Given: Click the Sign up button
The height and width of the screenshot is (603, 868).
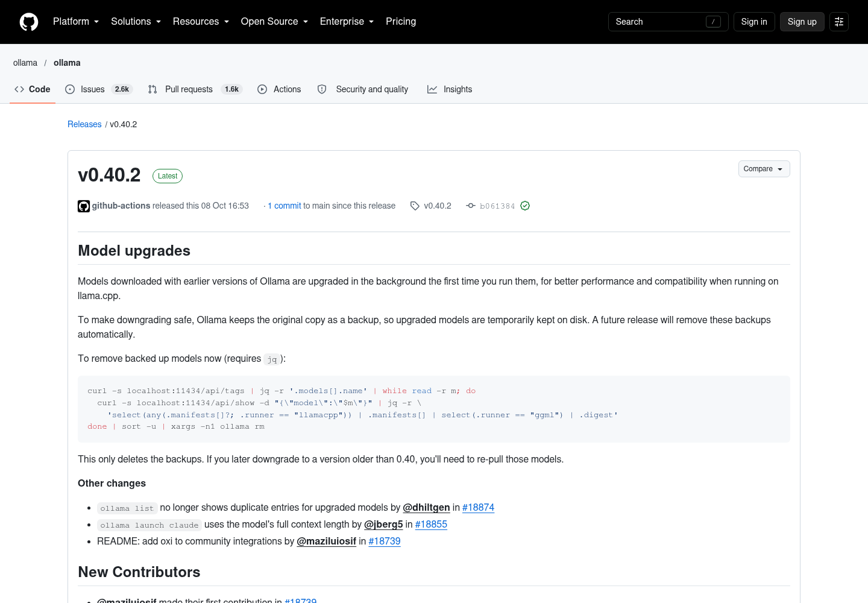Looking at the screenshot, I should (802, 22).
